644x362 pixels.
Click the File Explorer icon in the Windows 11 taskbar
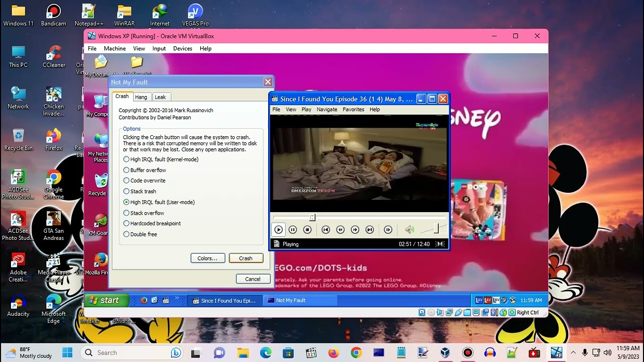click(243, 352)
